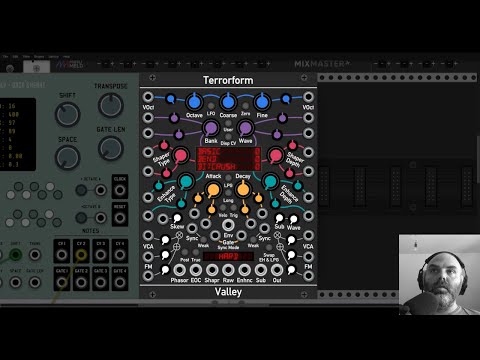The image size is (480, 360).
Task: Click the TRANSPOSE knob on the sequencer
Action: 111,105
